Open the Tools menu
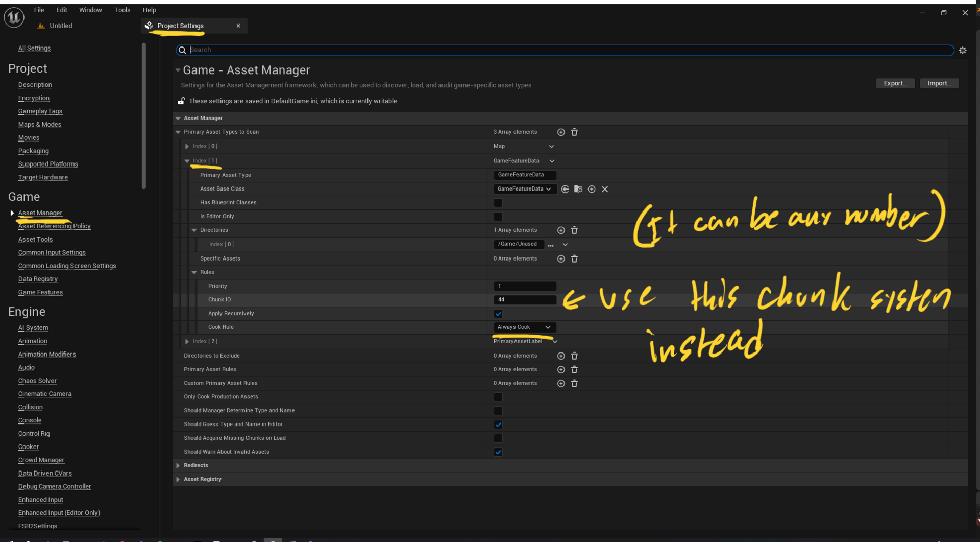 122,10
